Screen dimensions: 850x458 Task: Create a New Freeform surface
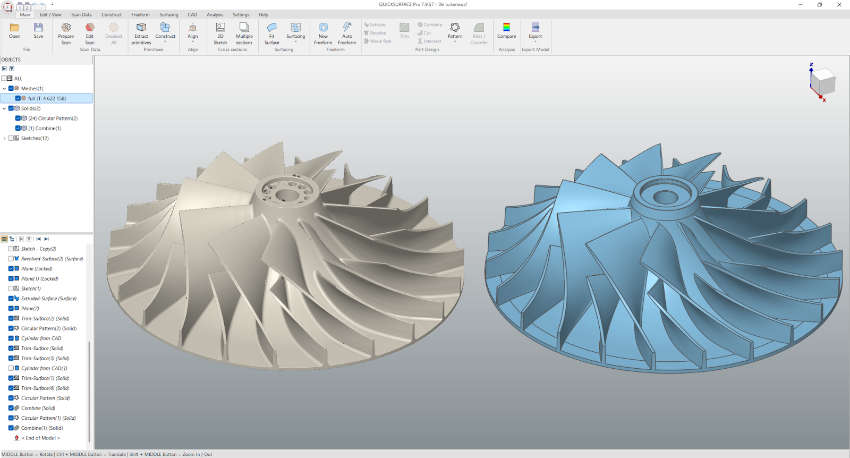323,33
